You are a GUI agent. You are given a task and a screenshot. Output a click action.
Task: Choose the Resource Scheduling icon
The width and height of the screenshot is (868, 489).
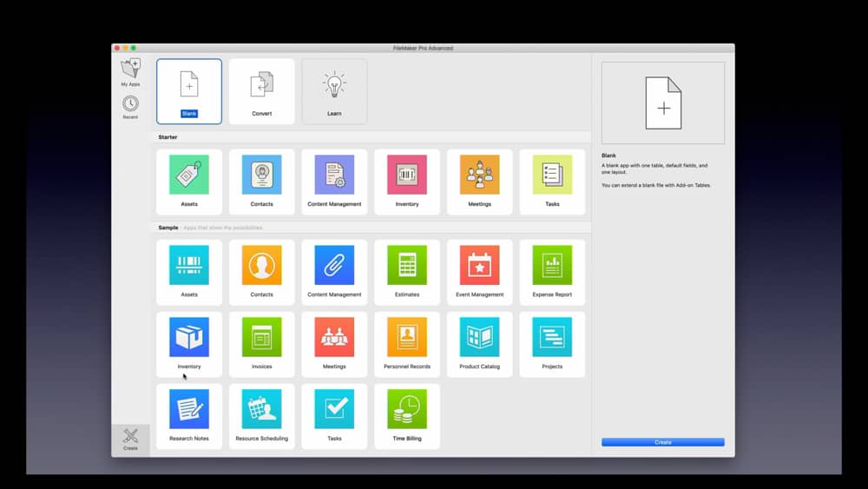click(x=262, y=409)
